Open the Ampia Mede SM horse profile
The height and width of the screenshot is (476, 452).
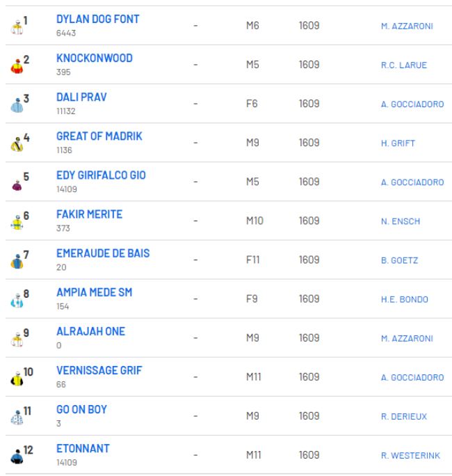94,292
